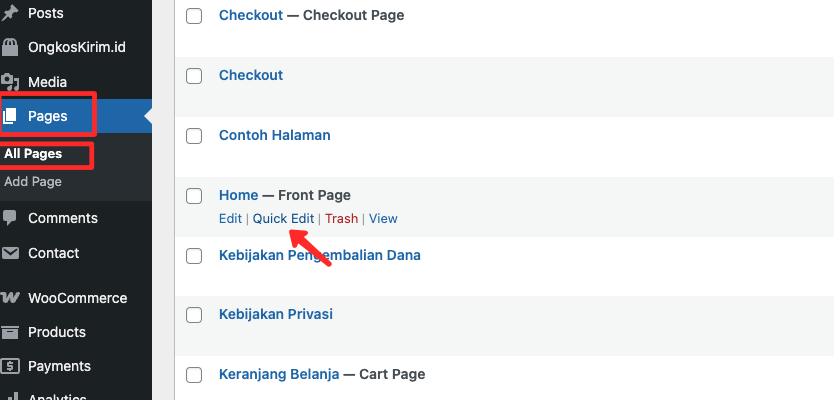Open the Media library icon
Image resolution: width=834 pixels, height=400 pixels.
tap(10, 82)
